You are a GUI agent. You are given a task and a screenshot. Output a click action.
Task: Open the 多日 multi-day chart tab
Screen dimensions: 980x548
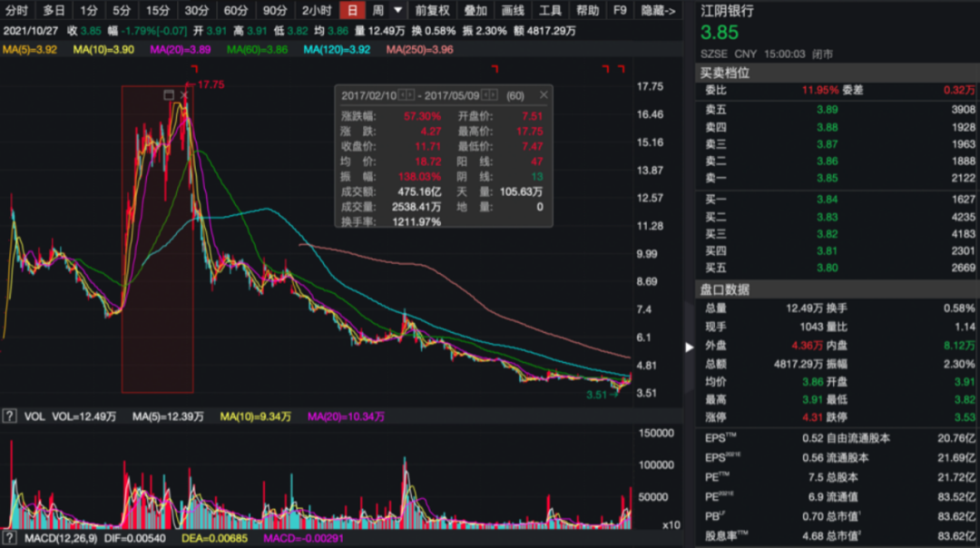click(54, 10)
